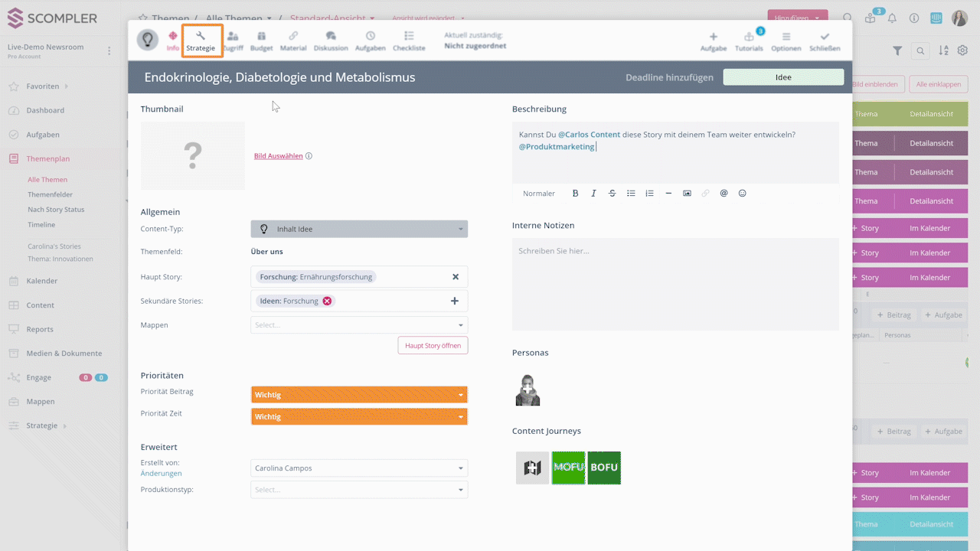Expand the Priorität Beitrag dropdown

click(359, 395)
